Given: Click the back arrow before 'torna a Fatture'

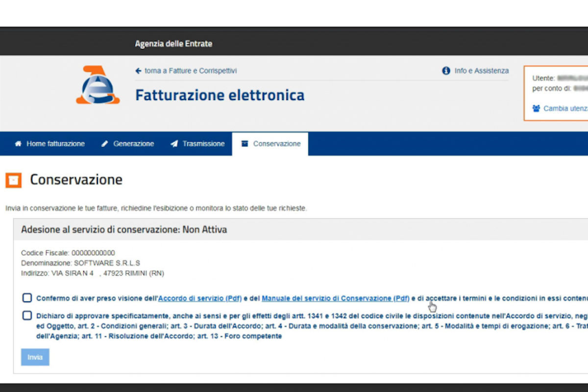Looking at the screenshot, I should tap(139, 71).
